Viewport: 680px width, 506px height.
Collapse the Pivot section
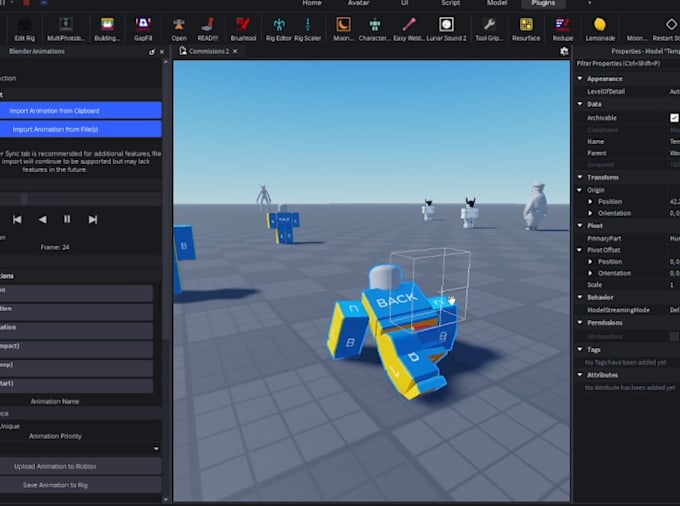point(580,225)
